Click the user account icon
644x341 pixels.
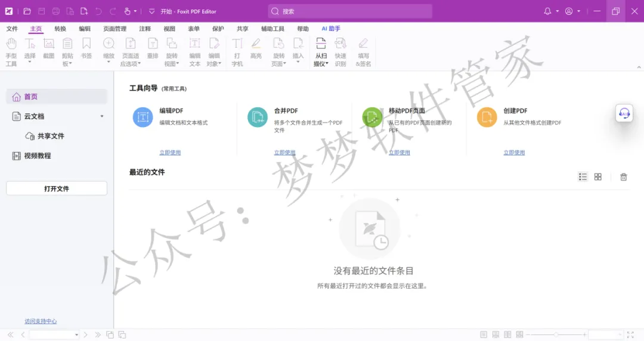[x=569, y=11]
